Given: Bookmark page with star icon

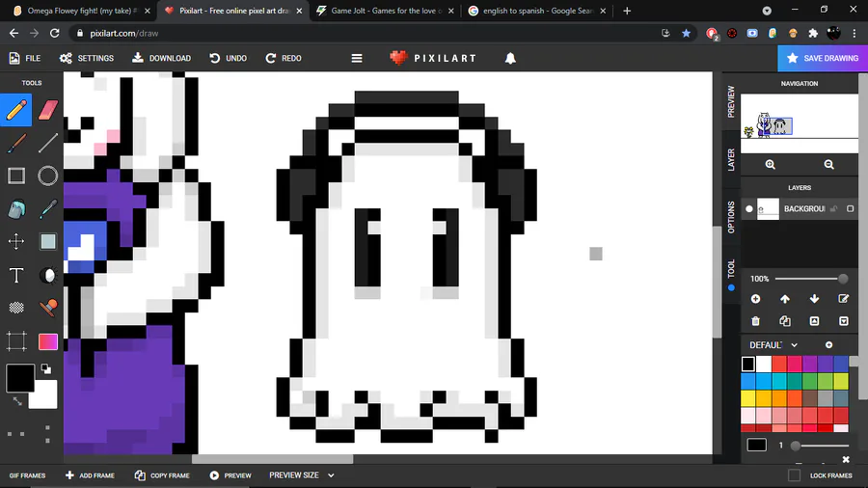Looking at the screenshot, I should coord(687,33).
